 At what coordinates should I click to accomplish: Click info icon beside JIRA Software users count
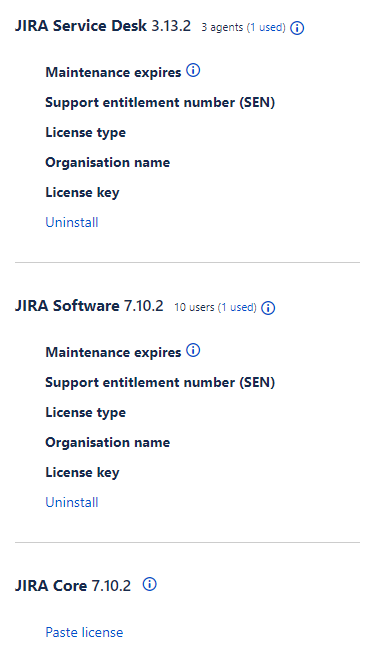pos(268,308)
